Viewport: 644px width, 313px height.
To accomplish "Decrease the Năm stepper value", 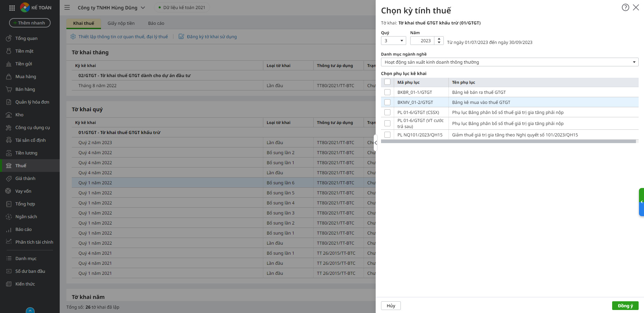I will click(439, 43).
